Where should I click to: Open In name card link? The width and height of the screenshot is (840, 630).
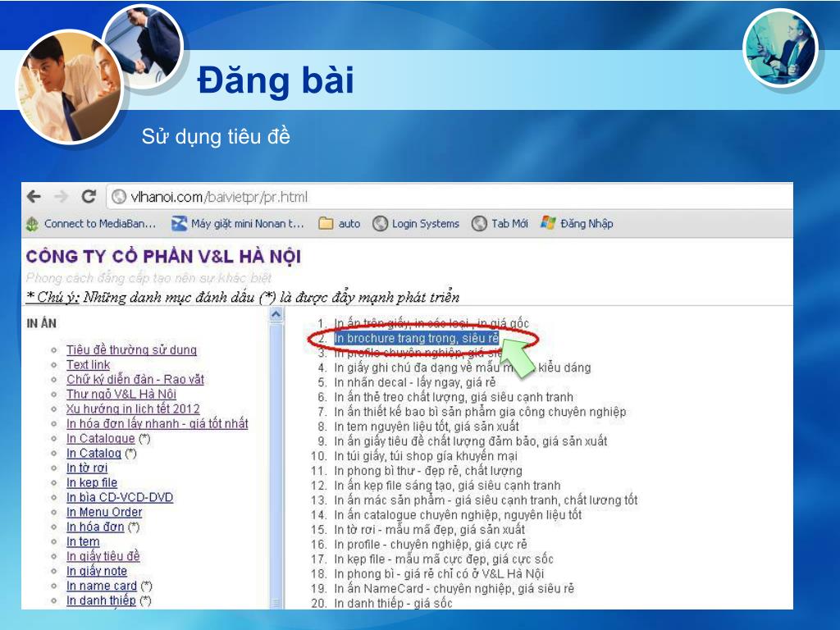coord(101,586)
